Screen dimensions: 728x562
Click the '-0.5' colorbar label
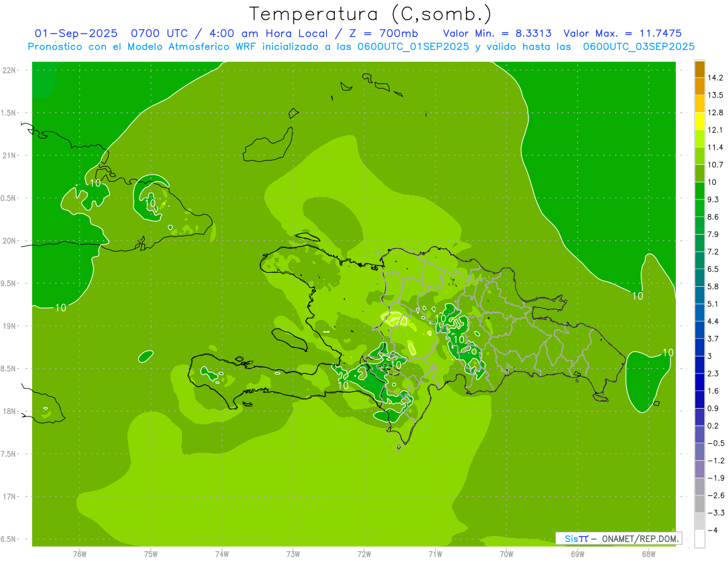(x=716, y=443)
